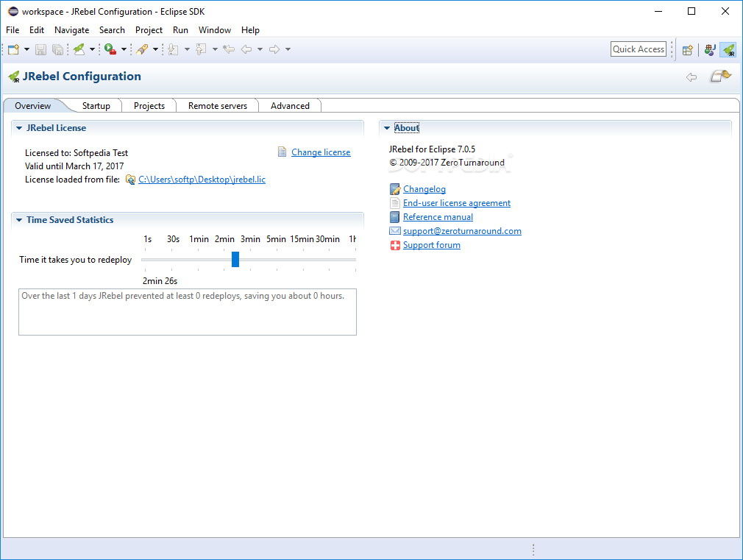Click the Save All toolbar icon
The height and width of the screenshot is (560, 743).
click(57, 49)
